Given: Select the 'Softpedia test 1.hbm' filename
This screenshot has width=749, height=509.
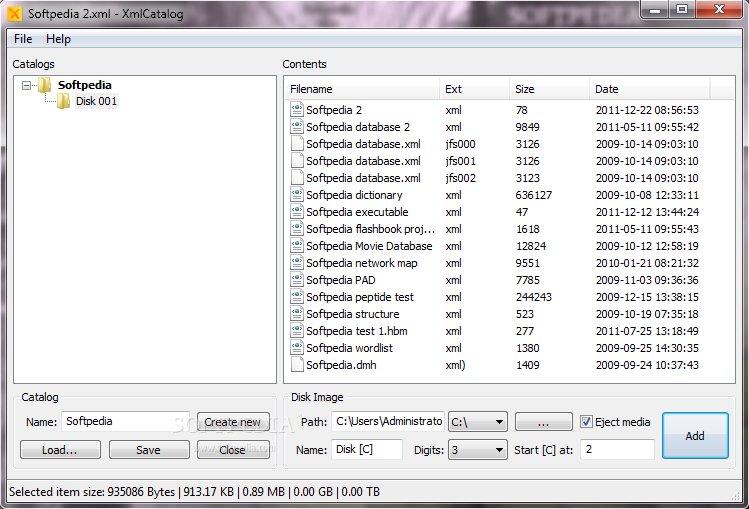Looking at the screenshot, I should [357, 331].
